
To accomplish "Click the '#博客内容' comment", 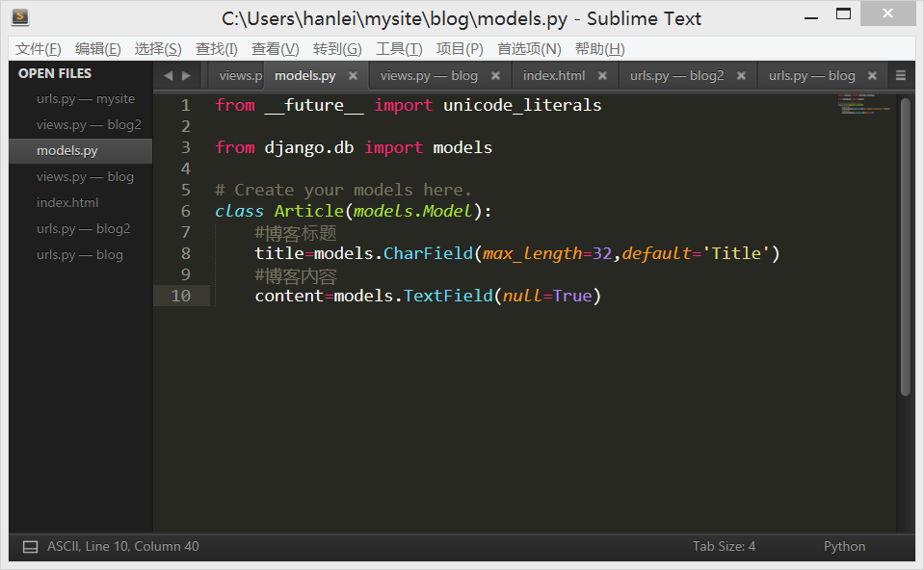I will 295,275.
